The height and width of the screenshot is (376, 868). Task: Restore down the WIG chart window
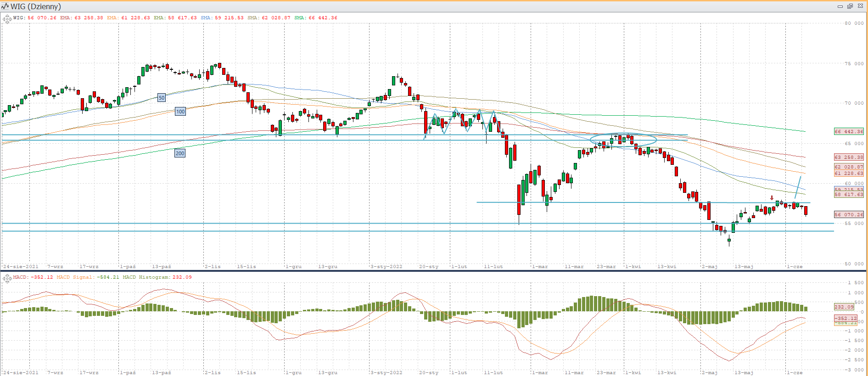pos(850,6)
